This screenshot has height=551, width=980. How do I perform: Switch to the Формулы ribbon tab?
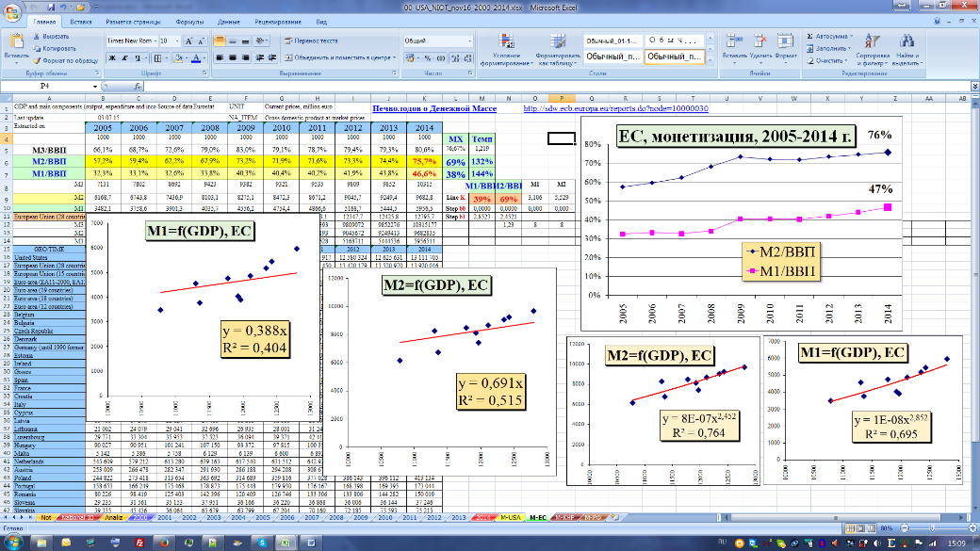pos(190,20)
